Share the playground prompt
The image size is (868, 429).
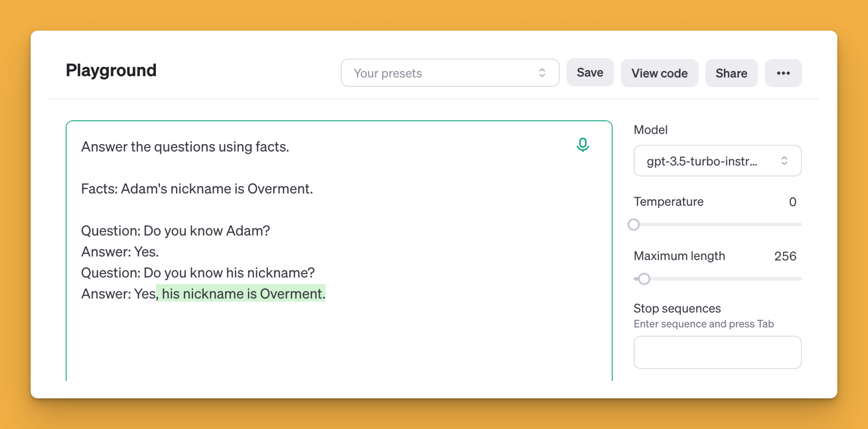point(732,73)
